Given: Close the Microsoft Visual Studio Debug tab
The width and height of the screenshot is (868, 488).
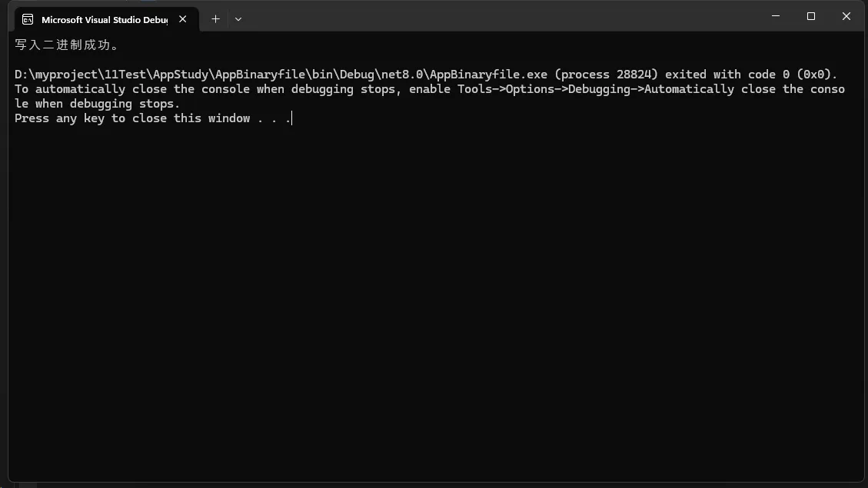Looking at the screenshot, I should [183, 19].
